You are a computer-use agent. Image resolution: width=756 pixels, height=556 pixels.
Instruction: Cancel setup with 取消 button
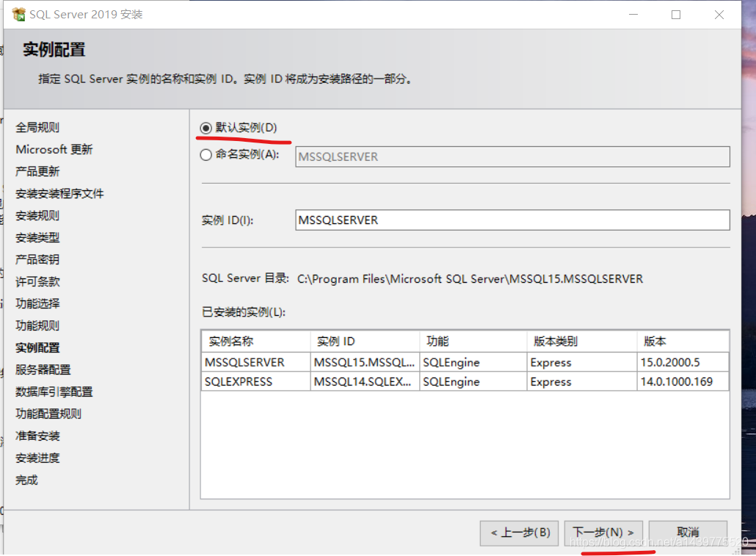coord(688,532)
